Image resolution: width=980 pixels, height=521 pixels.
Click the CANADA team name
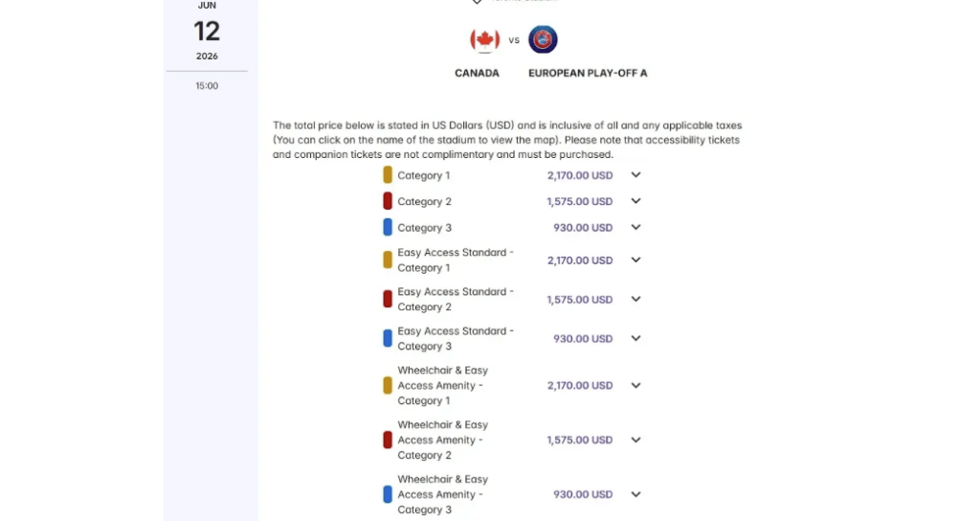[x=477, y=73]
